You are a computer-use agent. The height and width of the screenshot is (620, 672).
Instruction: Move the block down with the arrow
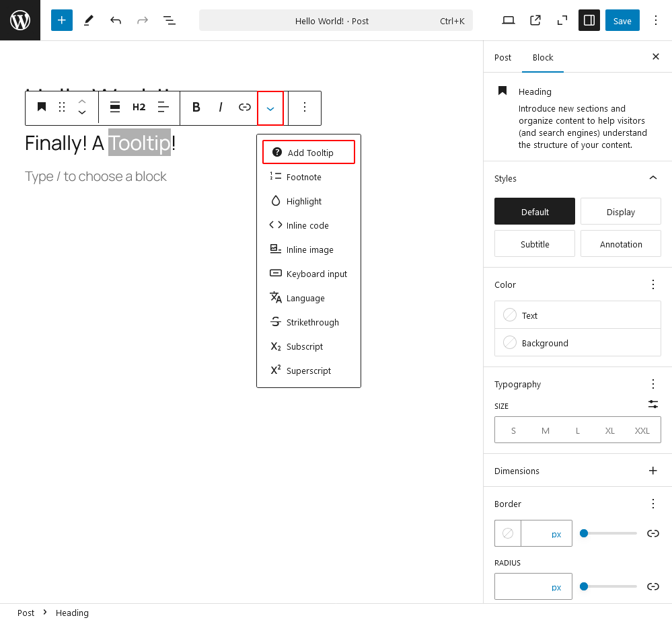(x=82, y=113)
